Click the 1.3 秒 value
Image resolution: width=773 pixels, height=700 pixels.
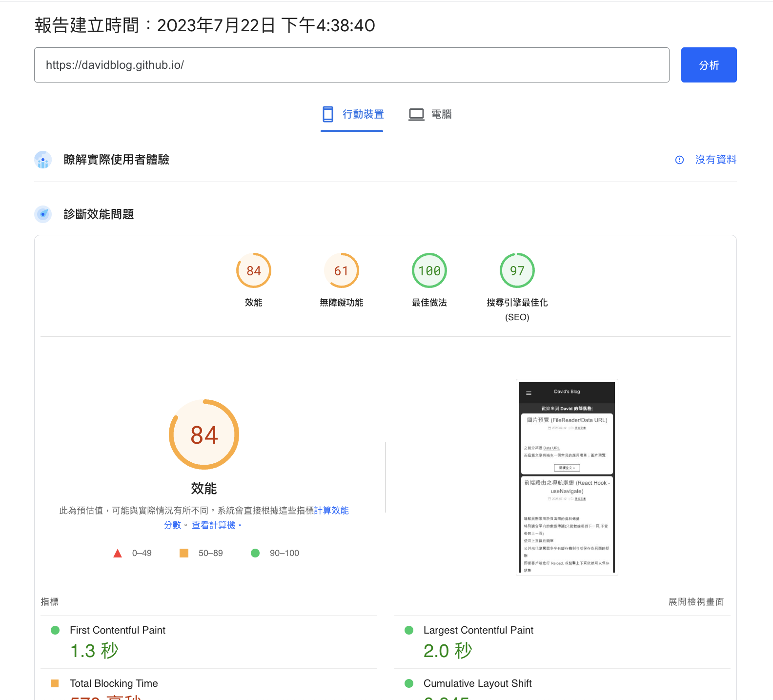(95, 651)
